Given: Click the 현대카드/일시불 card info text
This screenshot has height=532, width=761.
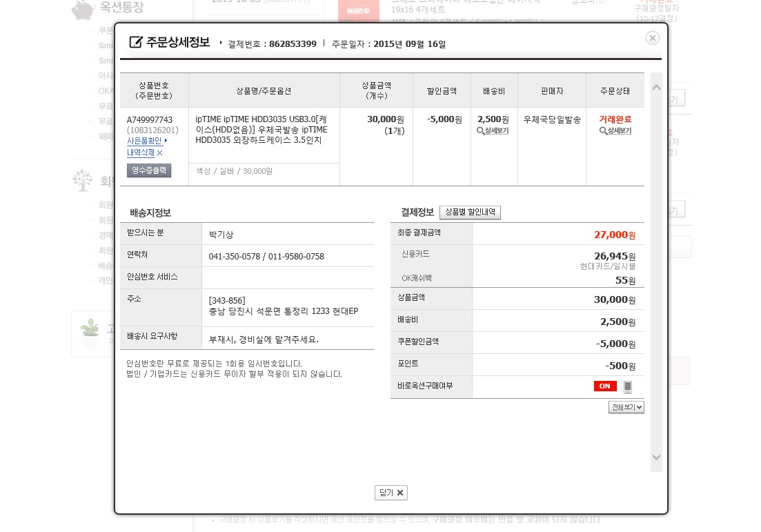Looking at the screenshot, I should 608,266.
